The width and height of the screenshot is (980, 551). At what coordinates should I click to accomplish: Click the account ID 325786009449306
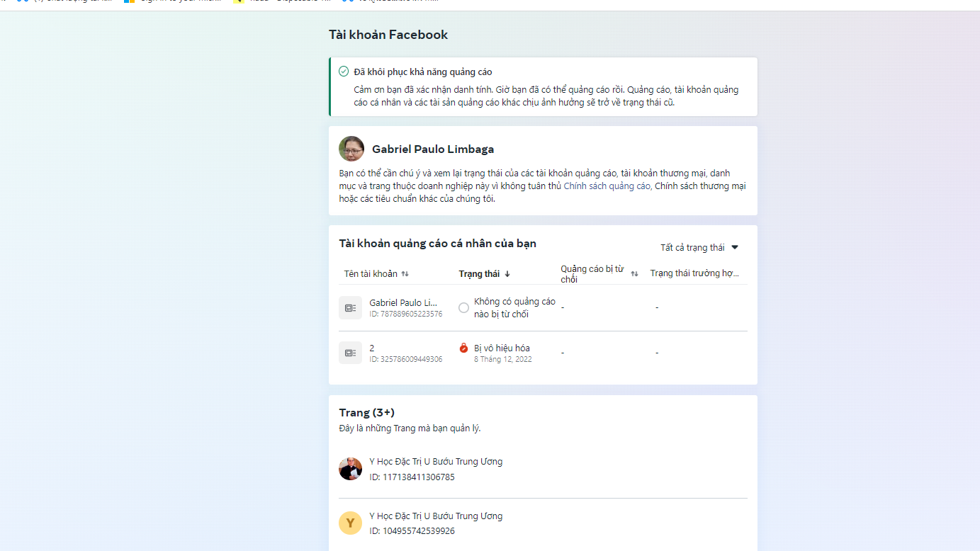click(405, 360)
